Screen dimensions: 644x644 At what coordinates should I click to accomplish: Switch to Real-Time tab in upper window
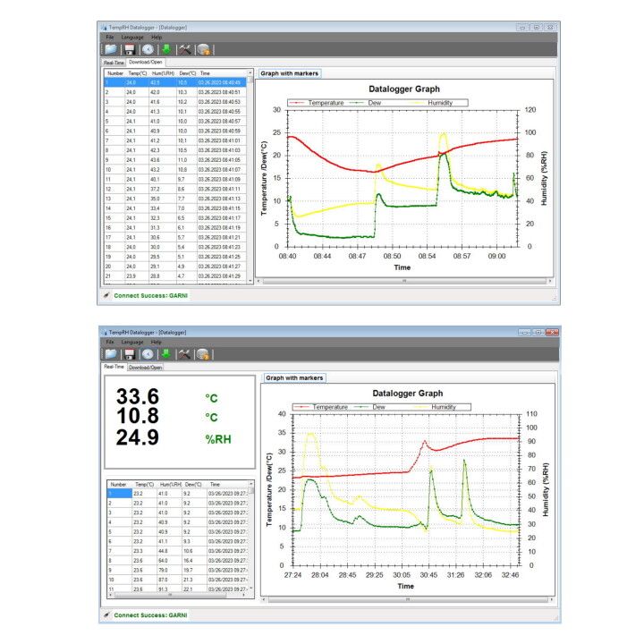(x=114, y=63)
